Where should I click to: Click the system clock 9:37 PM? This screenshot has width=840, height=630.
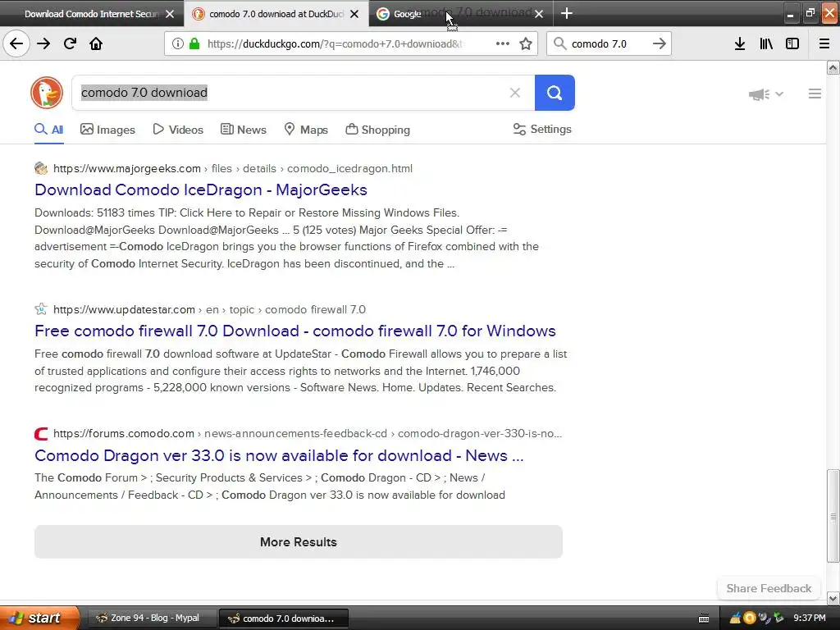[809, 619]
